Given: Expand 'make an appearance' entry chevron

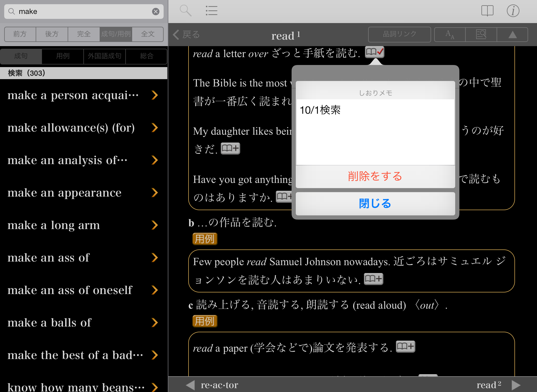Looking at the screenshot, I should [155, 193].
